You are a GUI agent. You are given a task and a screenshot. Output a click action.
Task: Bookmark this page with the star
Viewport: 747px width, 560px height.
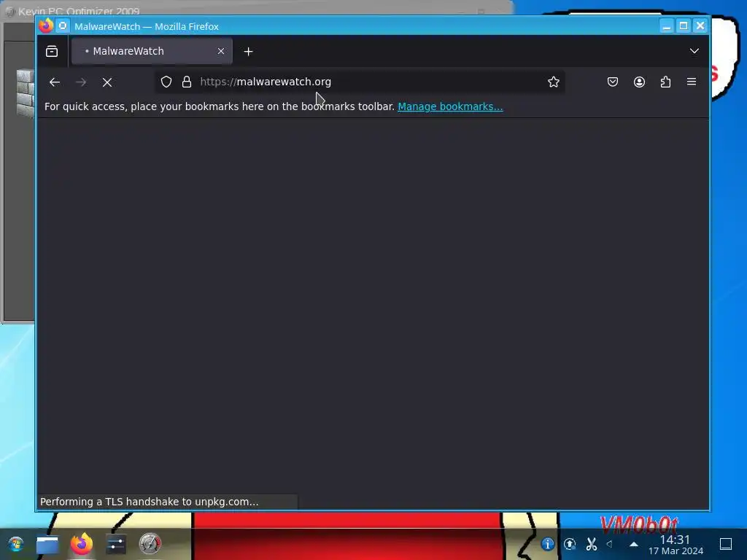(x=553, y=82)
